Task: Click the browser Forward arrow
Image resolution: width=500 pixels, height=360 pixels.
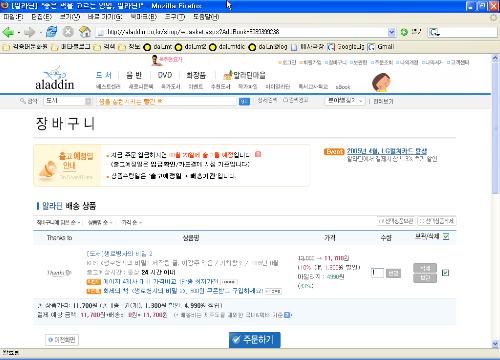Action: coord(29,32)
